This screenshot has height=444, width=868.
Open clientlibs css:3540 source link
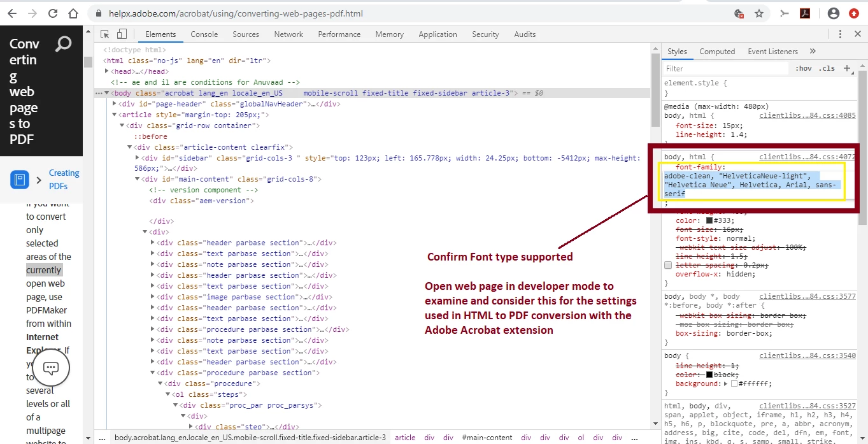click(807, 355)
